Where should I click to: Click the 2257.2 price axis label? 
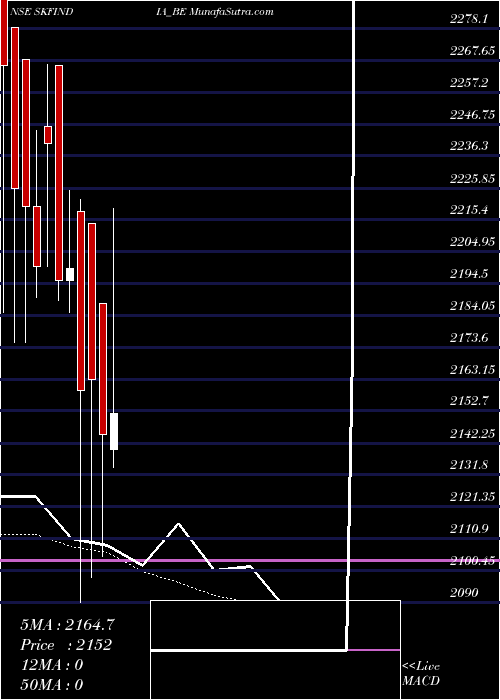coord(469,83)
